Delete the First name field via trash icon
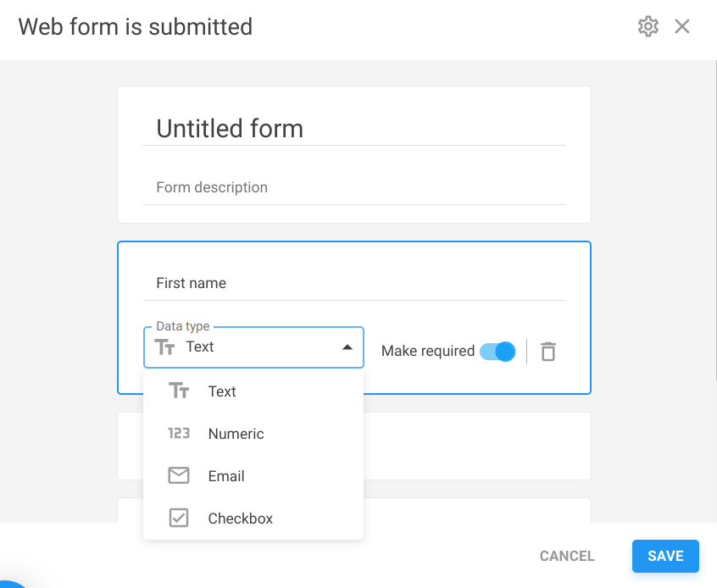This screenshot has width=717, height=588. tap(548, 351)
